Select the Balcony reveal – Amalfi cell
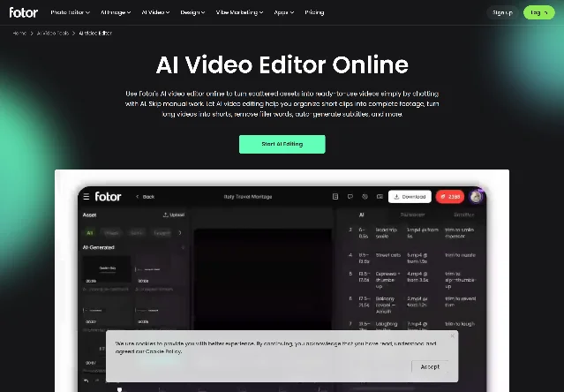This screenshot has height=392, width=564. 385,305
